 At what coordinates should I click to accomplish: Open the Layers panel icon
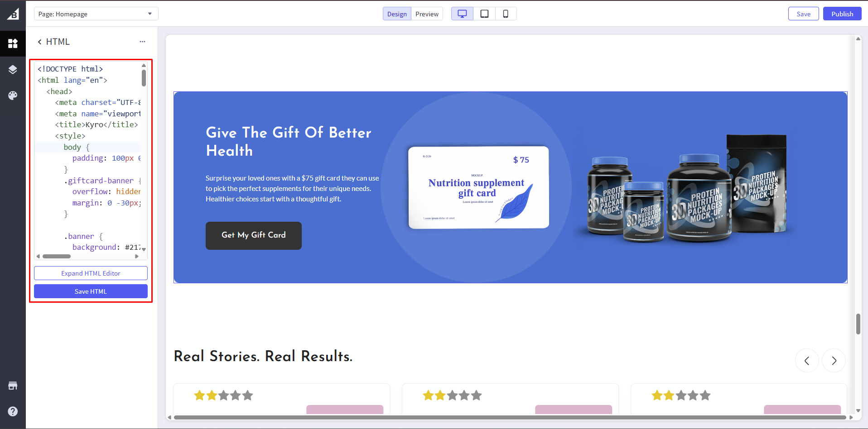(x=13, y=70)
